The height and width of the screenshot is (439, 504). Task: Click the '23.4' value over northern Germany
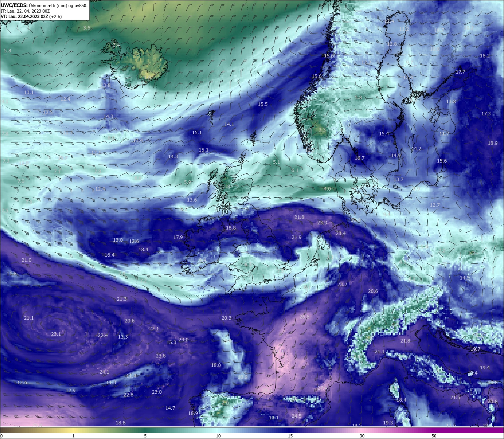[x=341, y=233]
